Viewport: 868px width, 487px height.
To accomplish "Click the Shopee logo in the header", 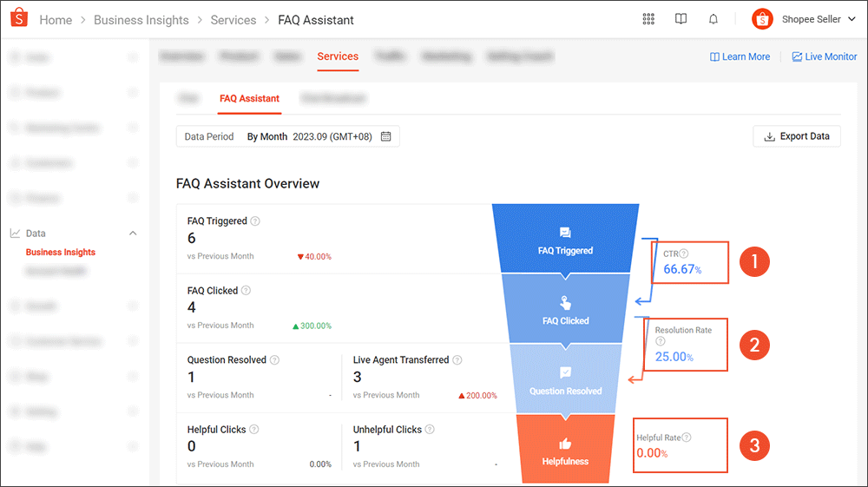I will point(19,17).
